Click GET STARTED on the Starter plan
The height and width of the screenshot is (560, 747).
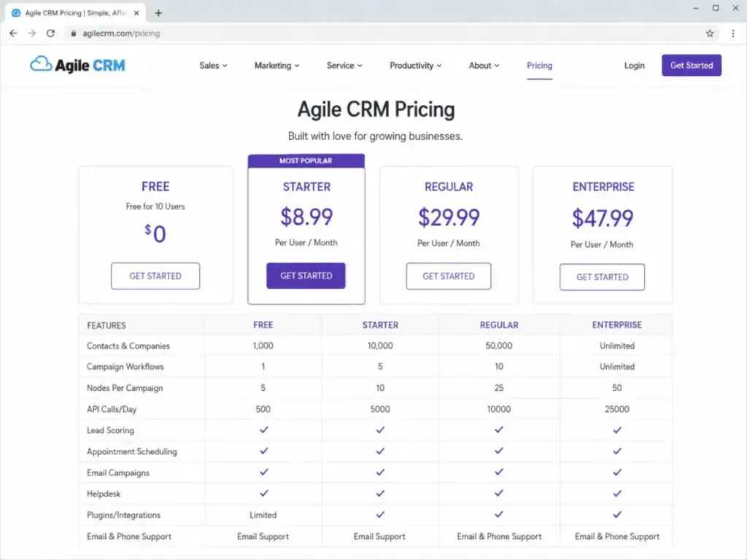pos(306,276)
